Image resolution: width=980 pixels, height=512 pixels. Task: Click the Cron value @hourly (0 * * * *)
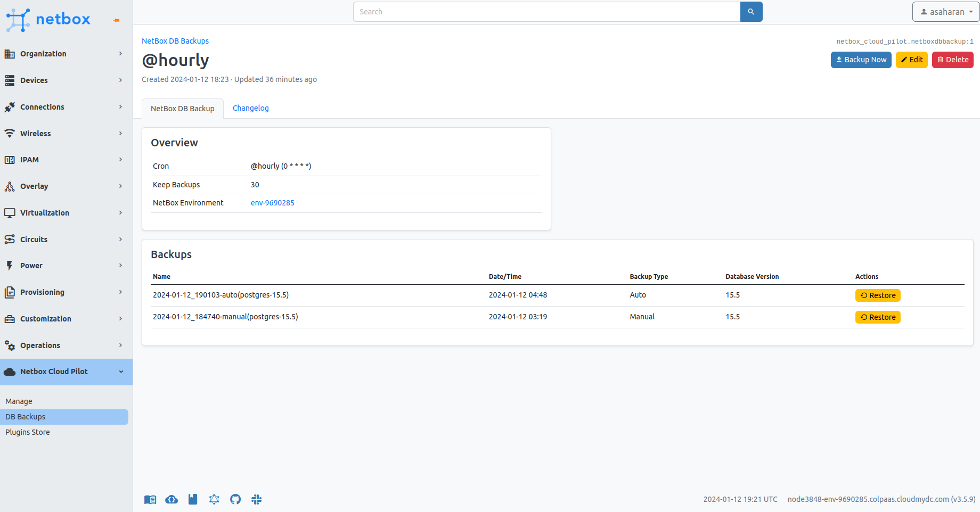click(x=281, y=166)
